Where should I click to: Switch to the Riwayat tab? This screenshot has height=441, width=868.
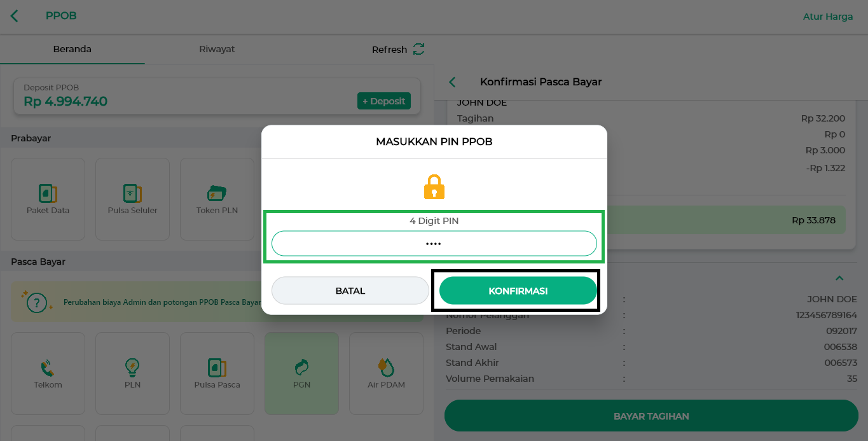tap(217, 49)
